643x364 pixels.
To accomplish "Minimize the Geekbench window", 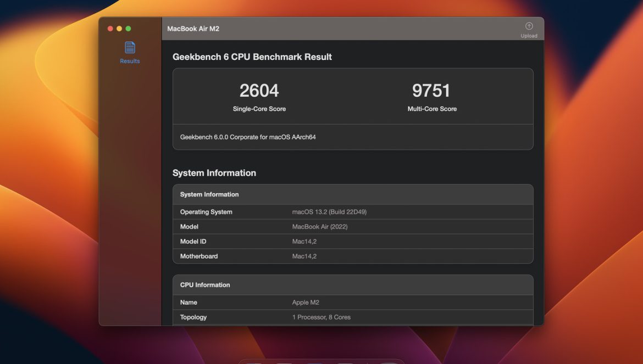I will click(x=119, y=29).
